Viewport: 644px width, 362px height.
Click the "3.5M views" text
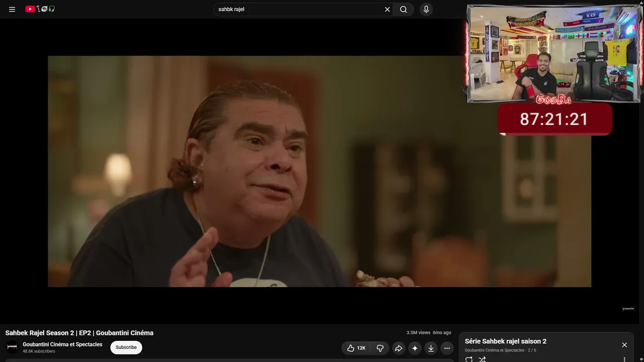(419, 333)
